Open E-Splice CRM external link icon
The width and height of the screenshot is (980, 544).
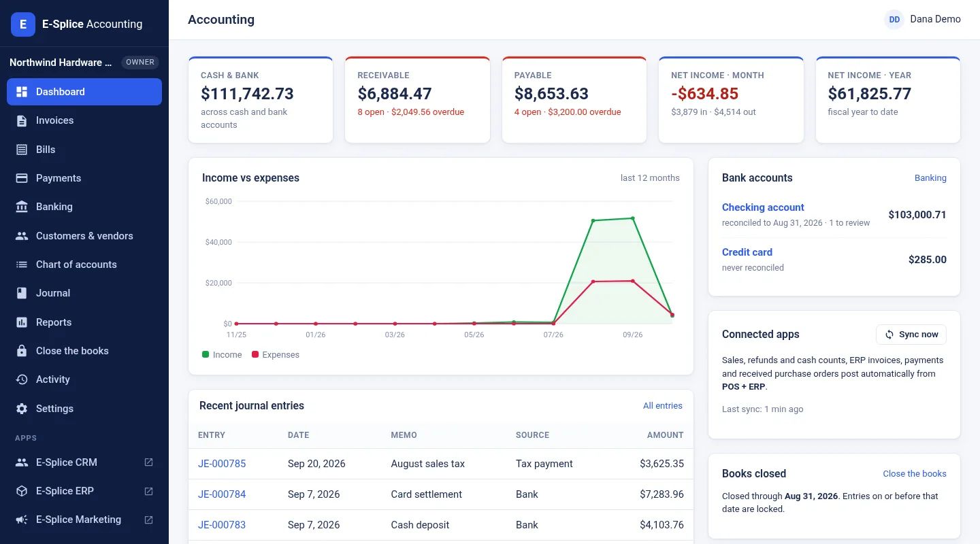[x=149, y=462]
